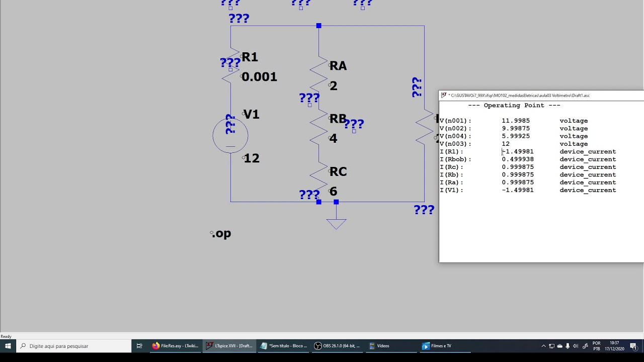Click the I(Ra) row label
The width and height of the screenshot is (644, 362).
(x=451, y=183)
